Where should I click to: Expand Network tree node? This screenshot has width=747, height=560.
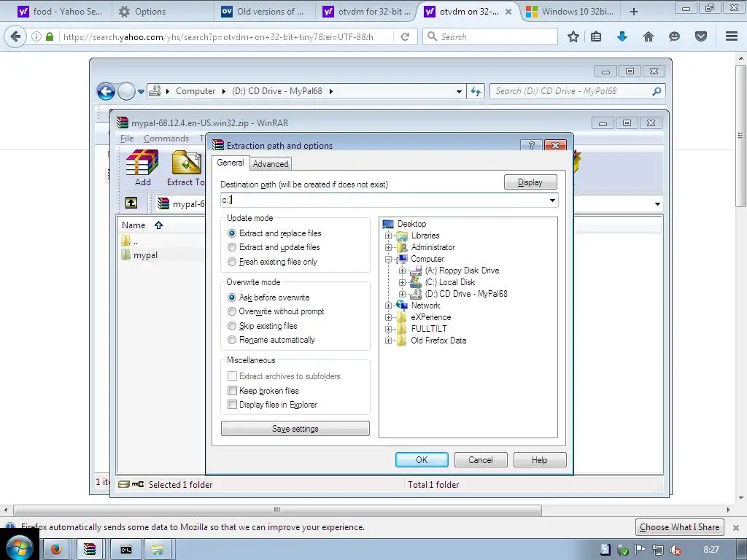tap(388, 306)
